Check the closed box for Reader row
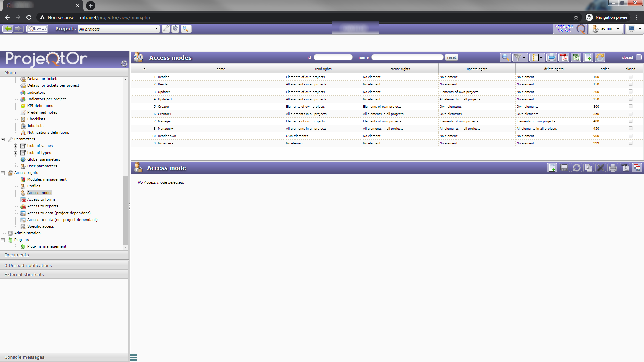Image resolution: width=644 pixels, height=362 pixels. (630, 77)
